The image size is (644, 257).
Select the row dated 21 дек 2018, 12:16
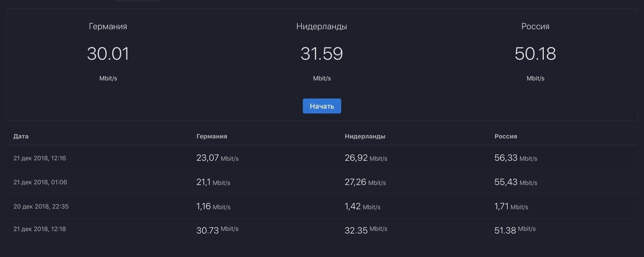(322, 158)
